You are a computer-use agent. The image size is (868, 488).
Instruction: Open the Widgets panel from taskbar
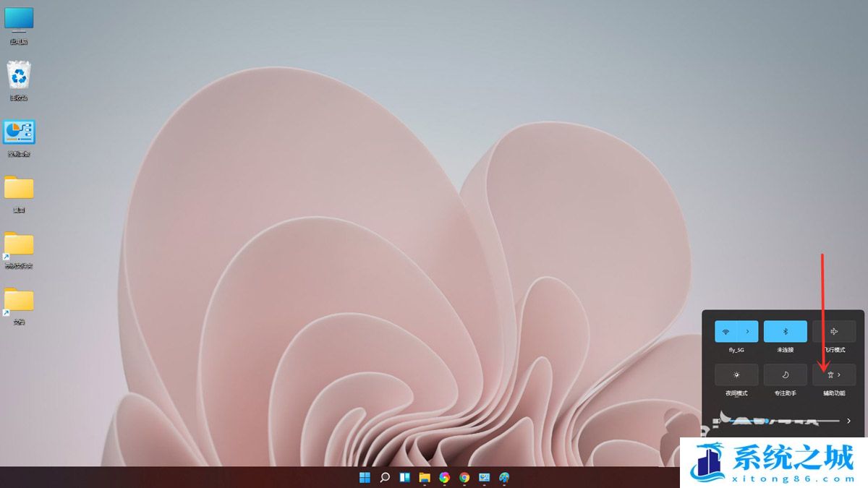[x=404, y=477]
